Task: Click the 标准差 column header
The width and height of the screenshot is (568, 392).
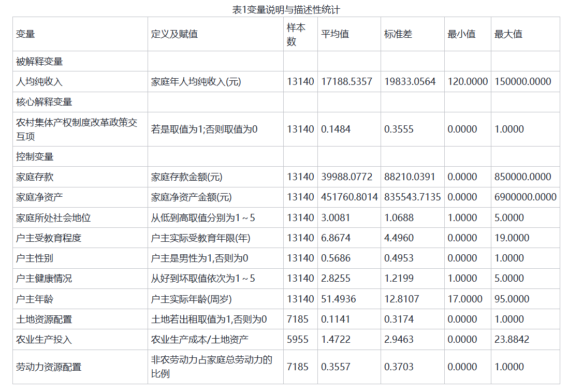Action: (x=398, y=34)
